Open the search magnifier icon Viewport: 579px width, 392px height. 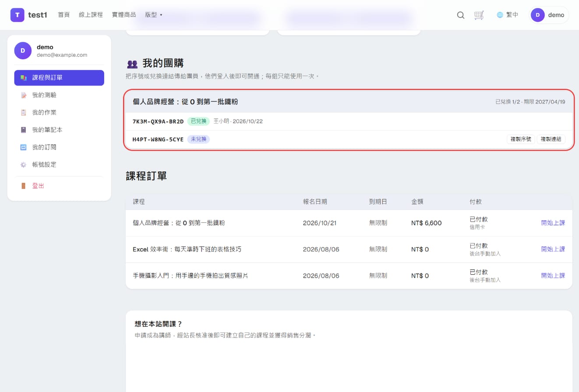(x=461, y=15)
